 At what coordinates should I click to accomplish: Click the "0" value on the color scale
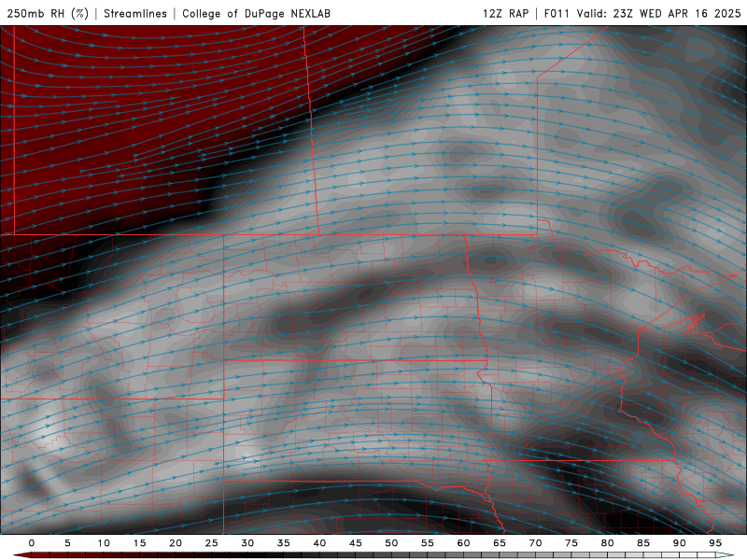[32, 543]
